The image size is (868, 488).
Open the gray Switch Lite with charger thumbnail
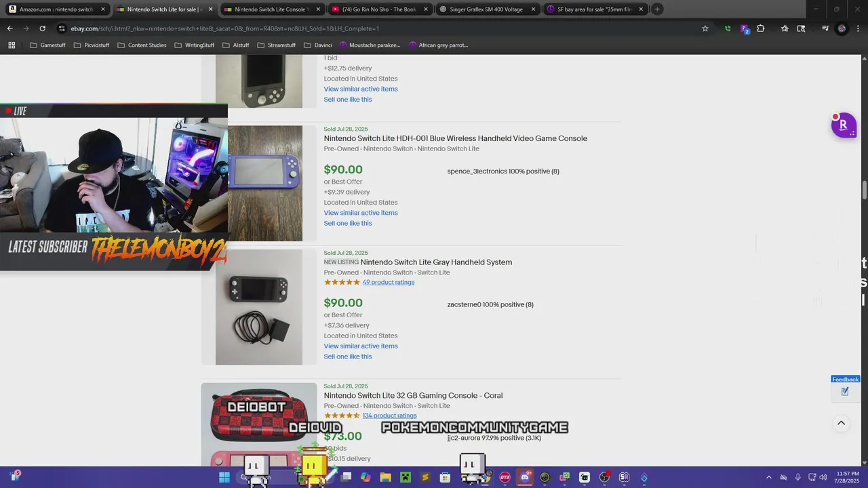[259, 307]
